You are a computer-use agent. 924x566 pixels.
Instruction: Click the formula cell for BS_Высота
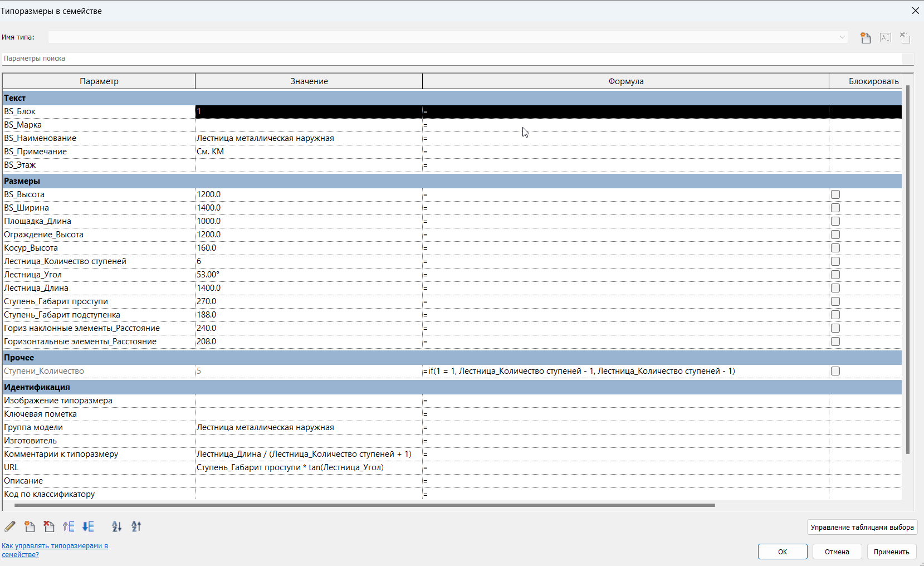tap(625, 194)
